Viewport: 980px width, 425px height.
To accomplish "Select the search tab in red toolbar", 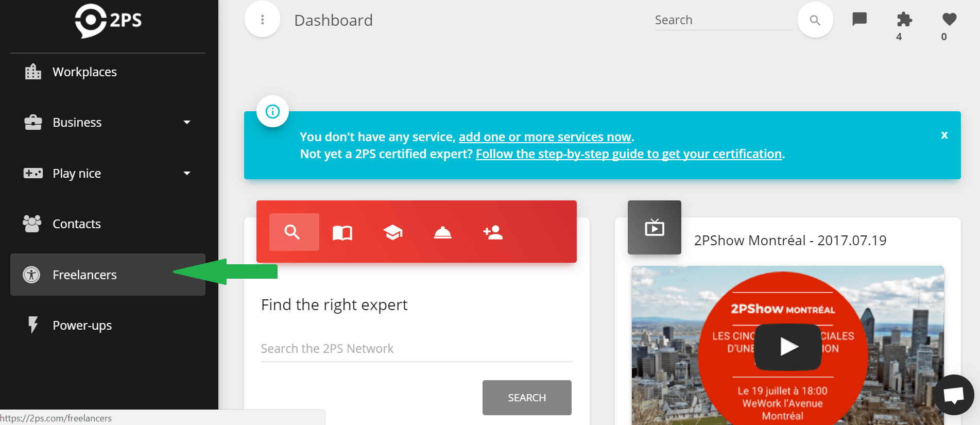I will (x=294, y=232).
